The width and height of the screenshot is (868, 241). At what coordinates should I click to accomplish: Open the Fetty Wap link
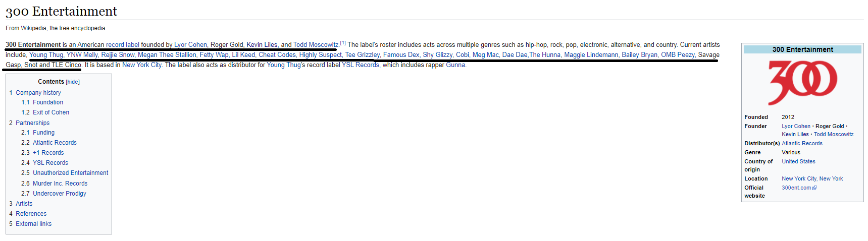214,55
